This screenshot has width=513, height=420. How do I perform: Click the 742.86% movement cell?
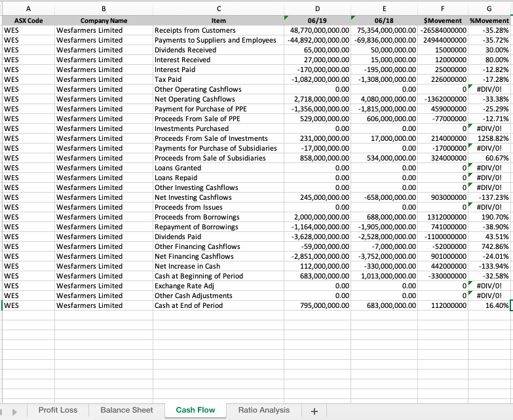[489, 246]
